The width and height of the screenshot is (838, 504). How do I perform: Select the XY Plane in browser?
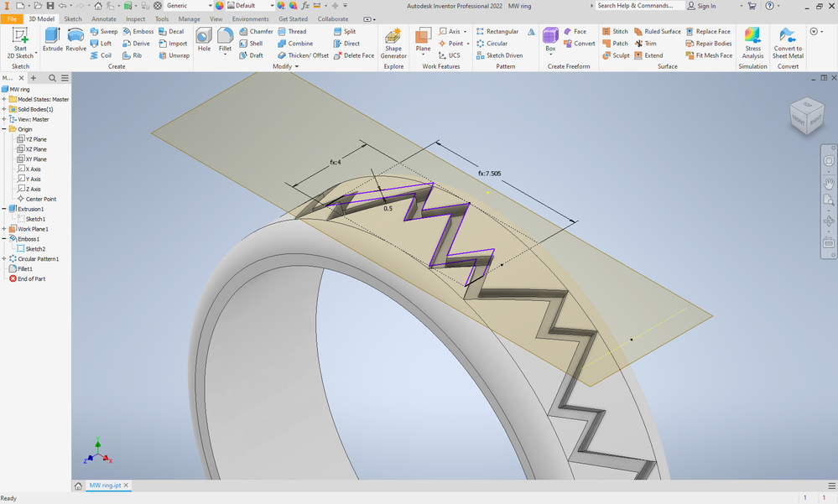click(32, 158)
